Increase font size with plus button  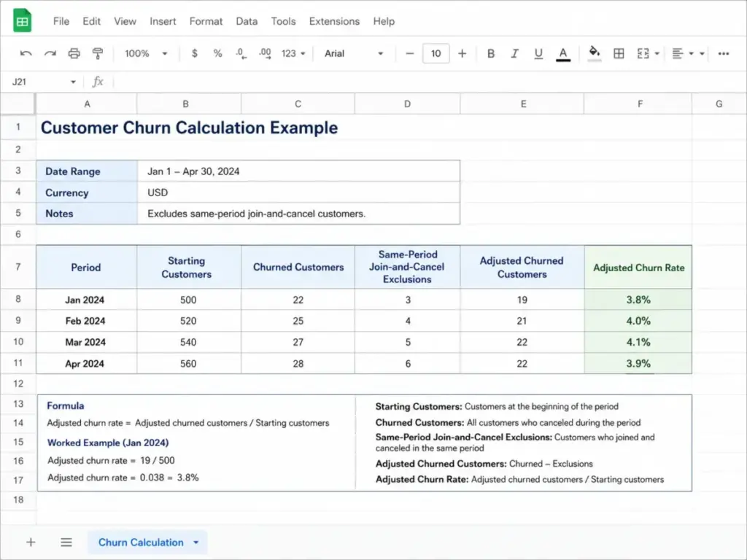click(x=462, y=53)
